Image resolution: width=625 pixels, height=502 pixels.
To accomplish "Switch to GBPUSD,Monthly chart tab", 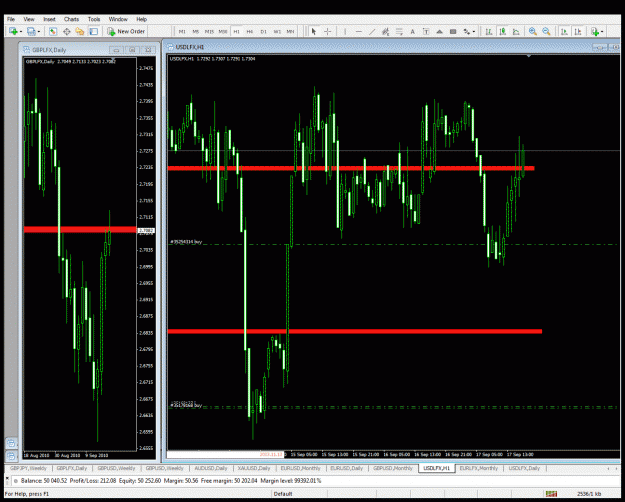I will click(x=393, y=468).
